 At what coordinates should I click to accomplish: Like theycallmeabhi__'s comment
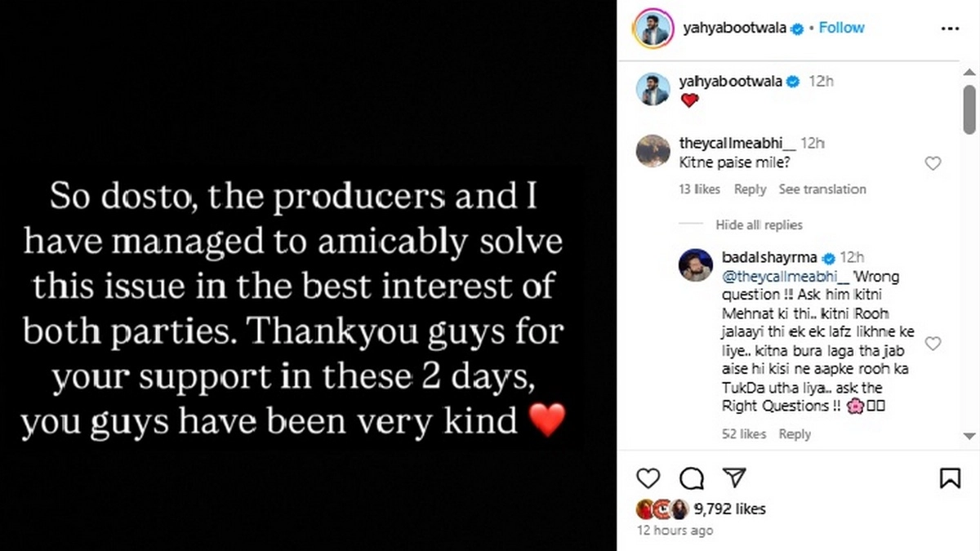933,164
